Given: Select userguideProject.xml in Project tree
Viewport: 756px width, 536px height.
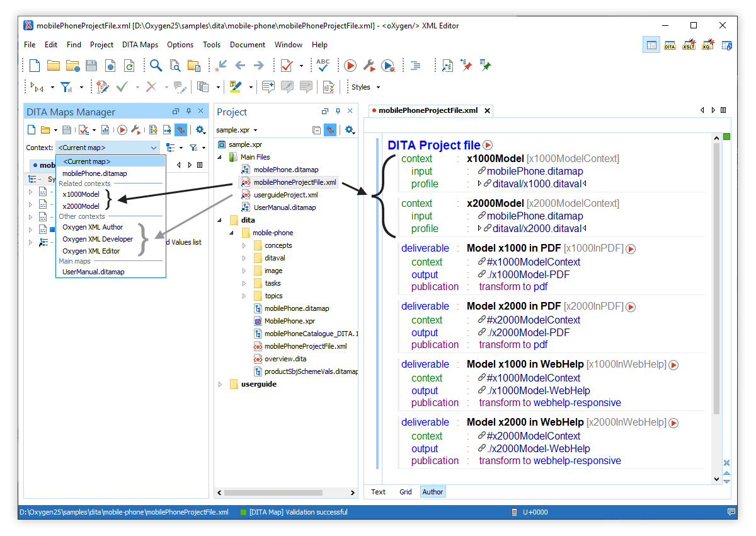Looking at the screenshot, I should pos(285,195).
